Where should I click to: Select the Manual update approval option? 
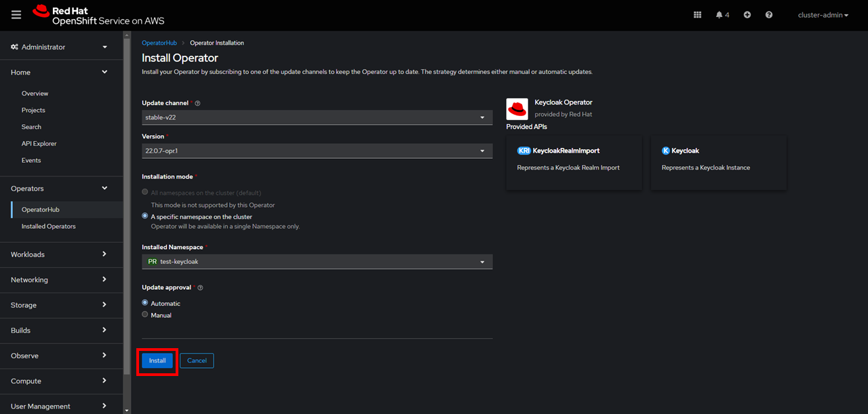point(144,314)
